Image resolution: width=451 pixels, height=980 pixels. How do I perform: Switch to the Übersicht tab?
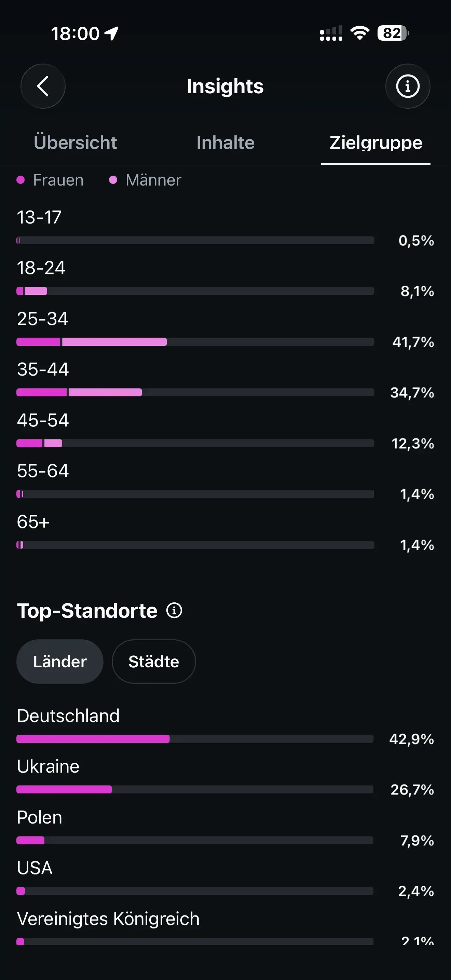click(x=75, y=143)
